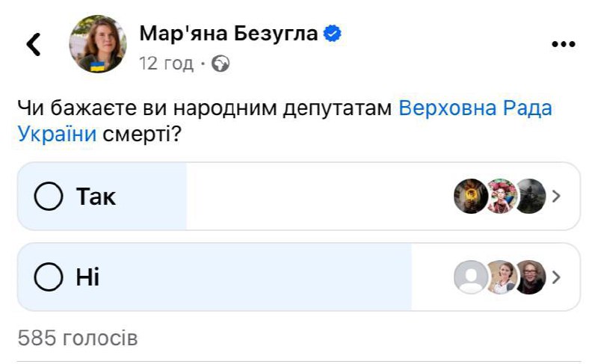Select the Ні radio button
The image size is (598, 364).
49,277
